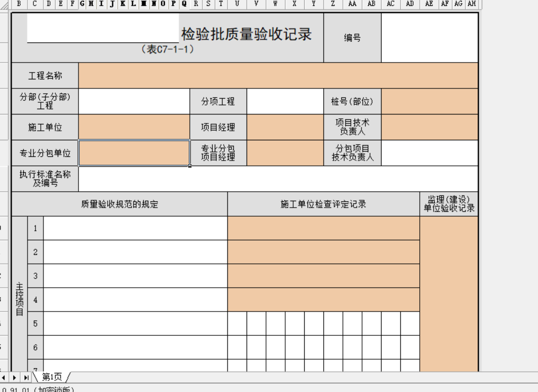
Task: Click the 执行标准名称及编号 blank input cell
Action: pyautogui.click(x=278, y=179)
